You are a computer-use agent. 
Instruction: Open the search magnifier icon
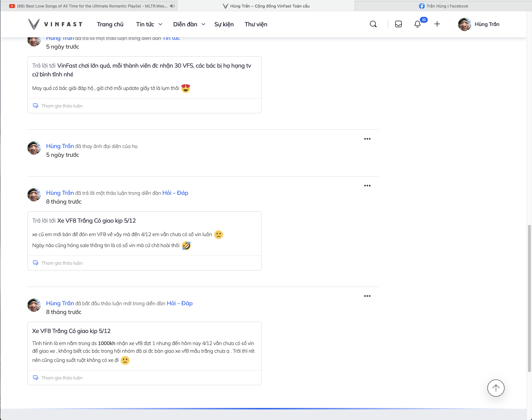pos(373,24)
